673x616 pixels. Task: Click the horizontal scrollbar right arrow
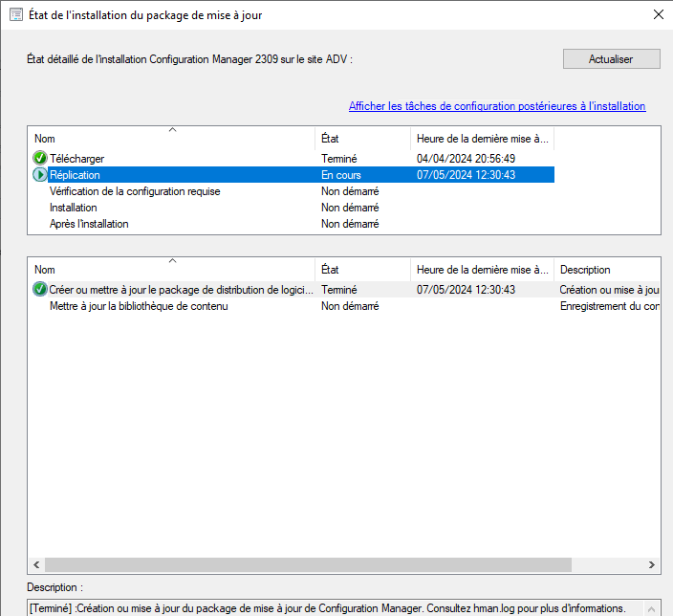652,564
